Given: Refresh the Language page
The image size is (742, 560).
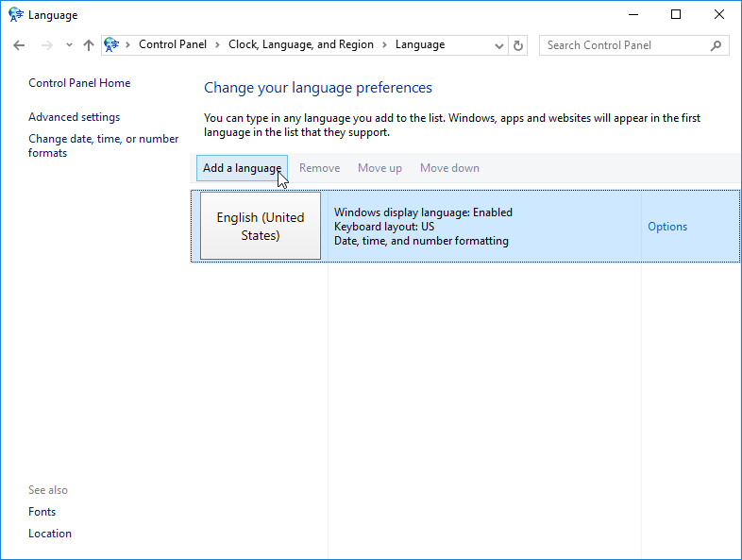Looking at the screenshot, I should [x=517, y=45].
